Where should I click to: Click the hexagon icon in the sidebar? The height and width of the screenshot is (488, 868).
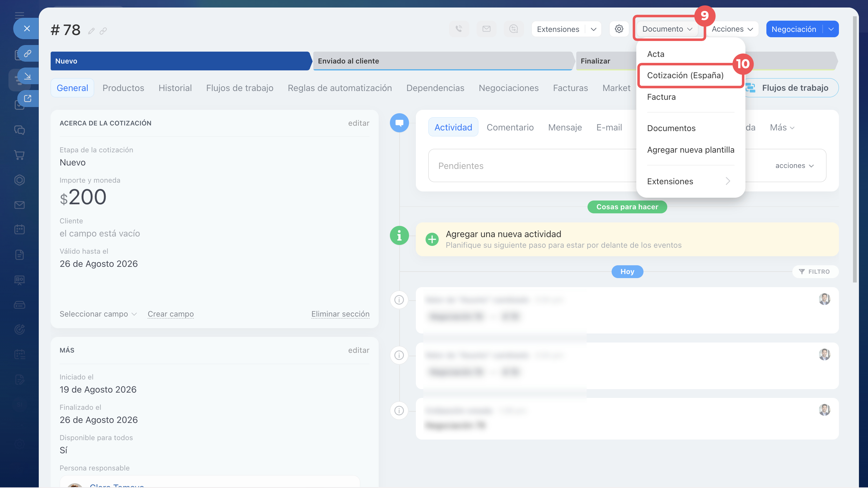(x=20, y=180)
